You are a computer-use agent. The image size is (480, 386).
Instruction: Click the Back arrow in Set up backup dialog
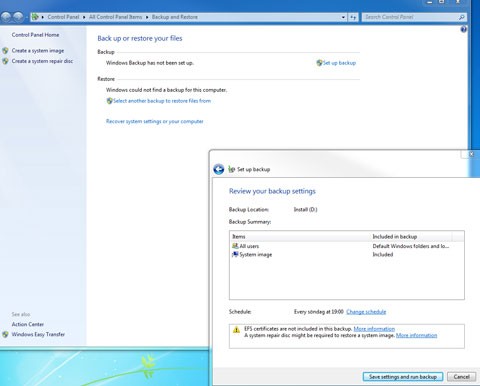coord(219,169)
